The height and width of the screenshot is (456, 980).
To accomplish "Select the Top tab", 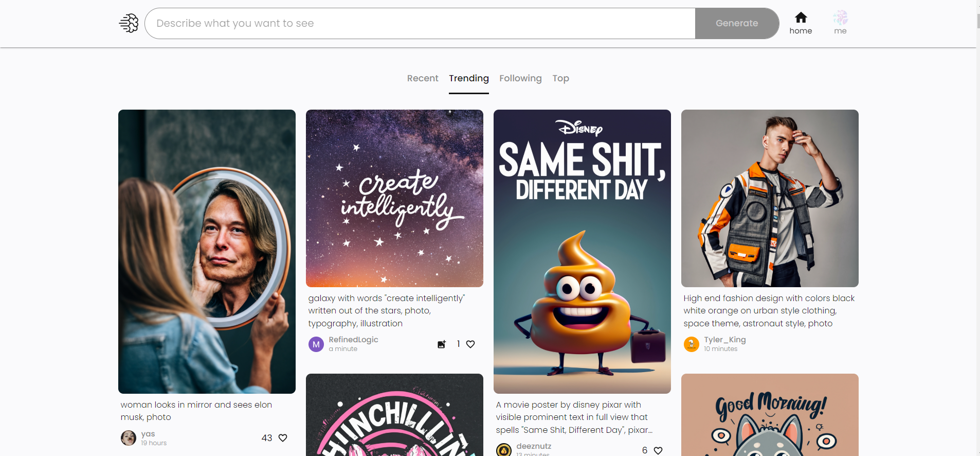I will [x=560, y=78].
